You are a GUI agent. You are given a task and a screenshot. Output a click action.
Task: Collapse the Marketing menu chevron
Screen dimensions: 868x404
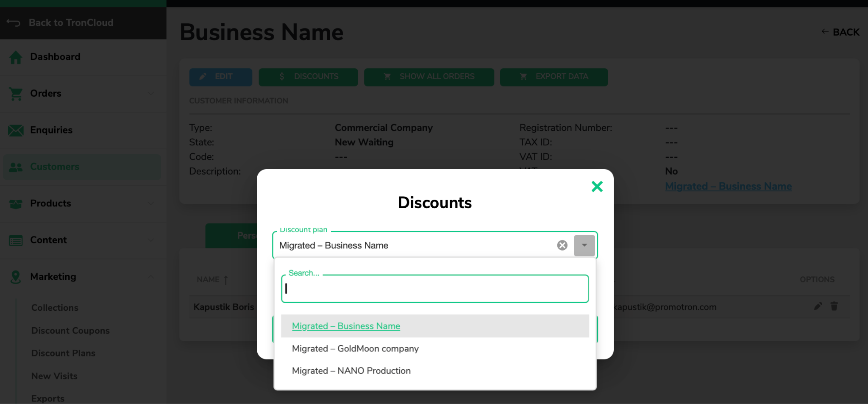(x=151, y=276)
